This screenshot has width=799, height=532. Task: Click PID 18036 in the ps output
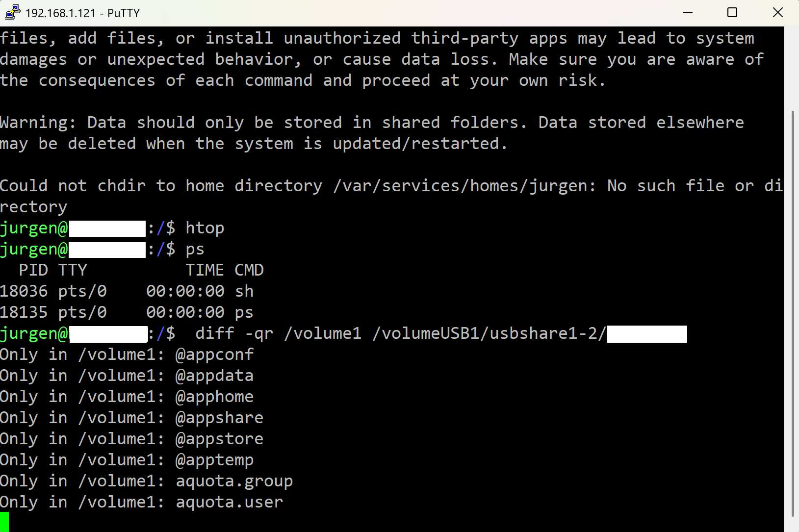click(24, 292)
